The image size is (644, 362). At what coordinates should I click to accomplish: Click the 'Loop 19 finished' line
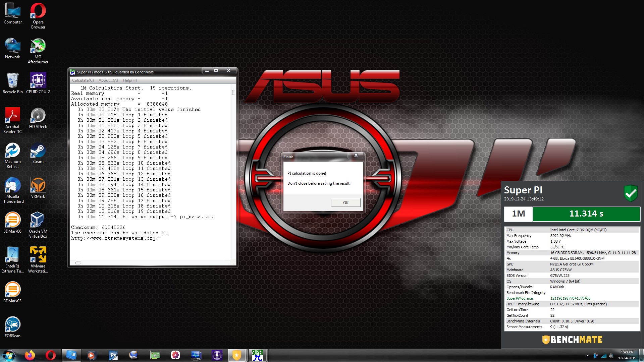124,211
